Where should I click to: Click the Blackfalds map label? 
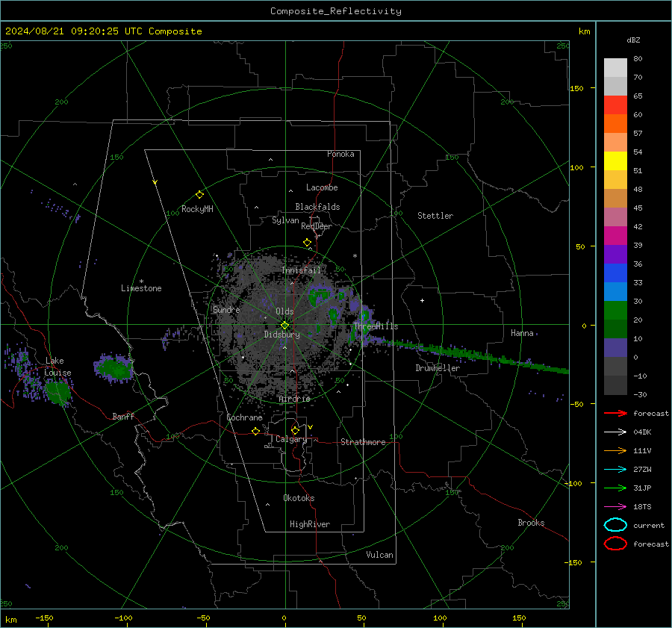(x=317, y=207)
